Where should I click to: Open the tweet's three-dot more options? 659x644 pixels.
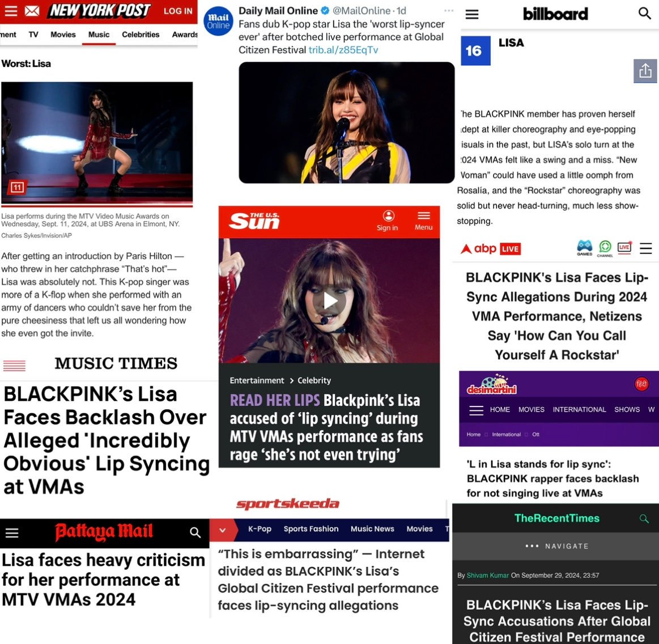(449, 11)
